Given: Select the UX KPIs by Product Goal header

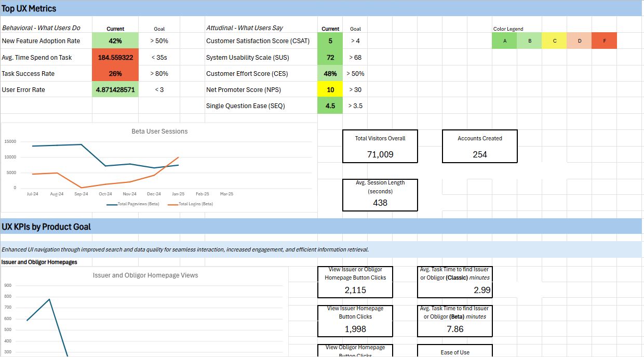Looking at the screenshot, I should point(46,227).
